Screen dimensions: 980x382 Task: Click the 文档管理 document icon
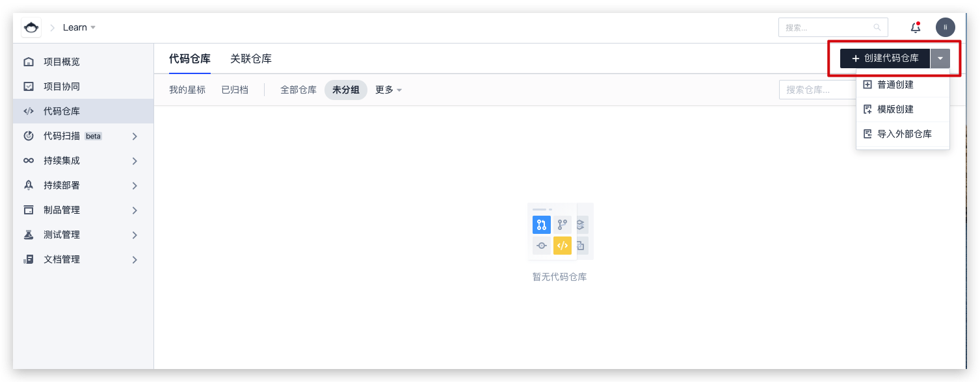(x=29, y=259)
